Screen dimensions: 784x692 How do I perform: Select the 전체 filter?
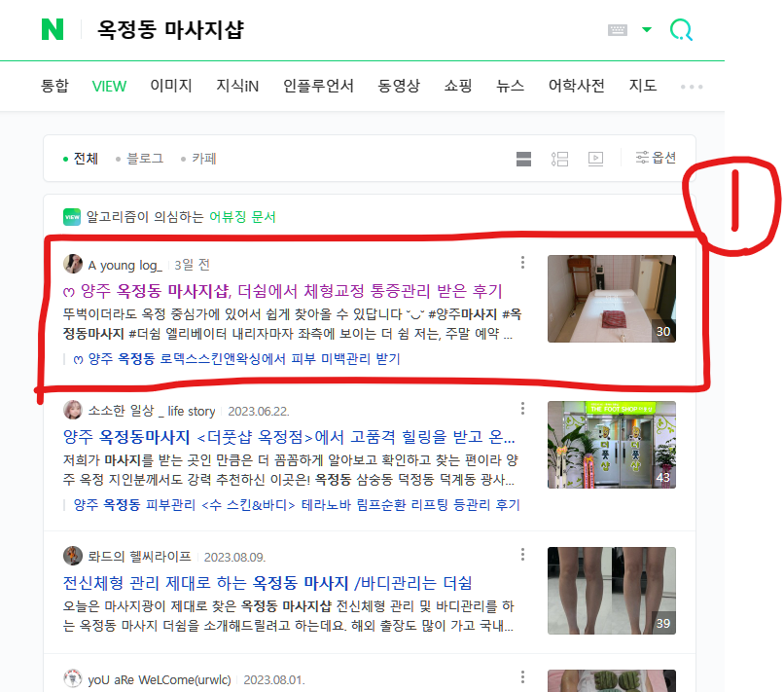[x=81, y=159]
